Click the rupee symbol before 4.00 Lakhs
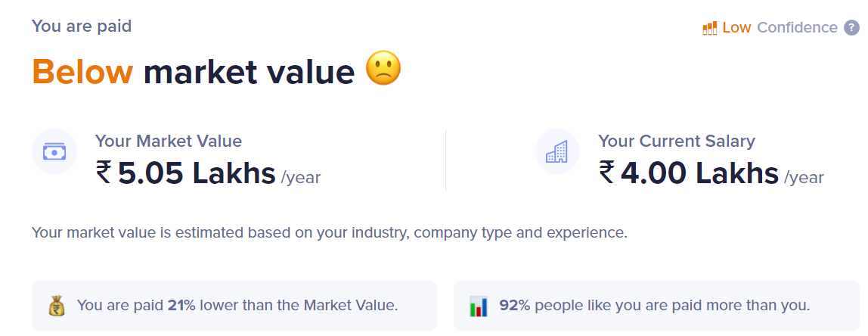The height and width of the screenshot is (336, 868). click(606, 173)
